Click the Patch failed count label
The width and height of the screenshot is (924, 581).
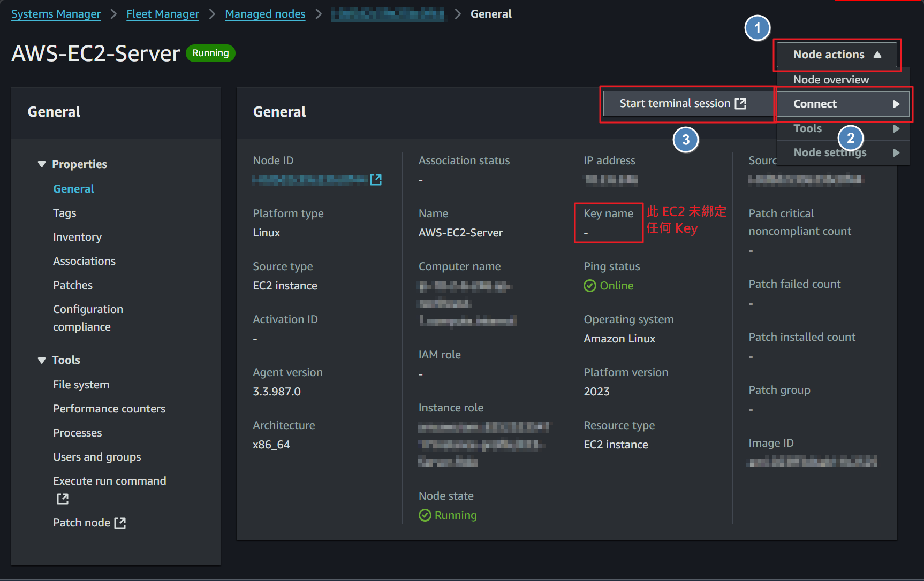(x=794, y=284)
